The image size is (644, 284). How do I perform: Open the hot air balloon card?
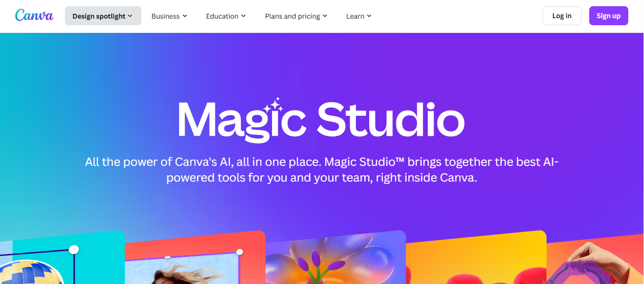[x=62, y=257]
